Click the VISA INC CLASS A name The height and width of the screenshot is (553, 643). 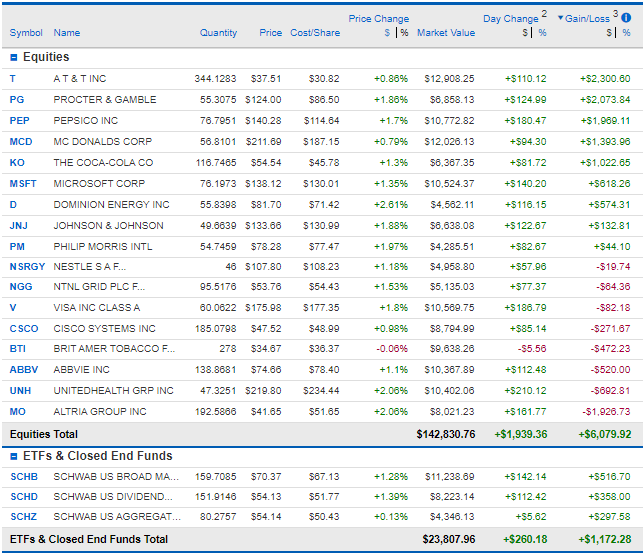97,307
